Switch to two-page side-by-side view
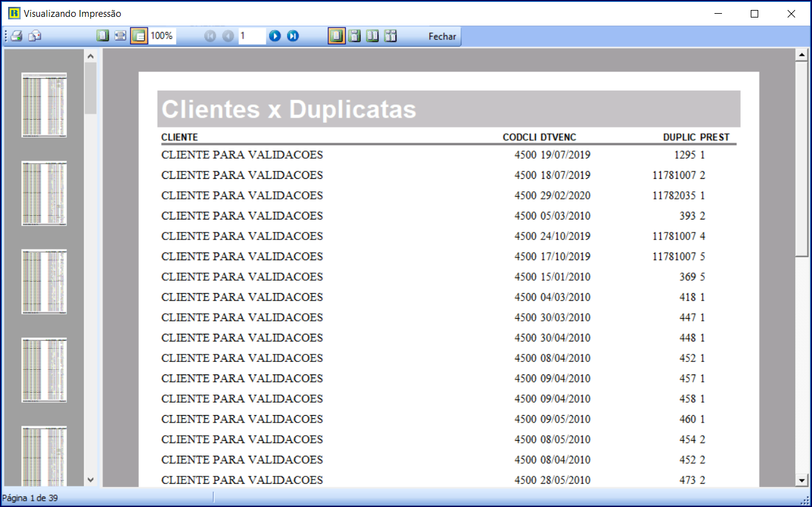This screenshot has height=507, width=812. 373,36
